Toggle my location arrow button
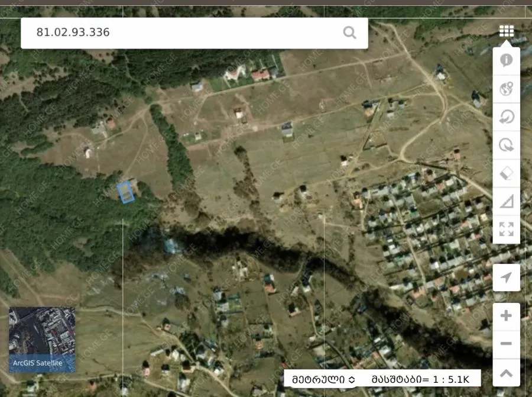 tap(506, 277)
